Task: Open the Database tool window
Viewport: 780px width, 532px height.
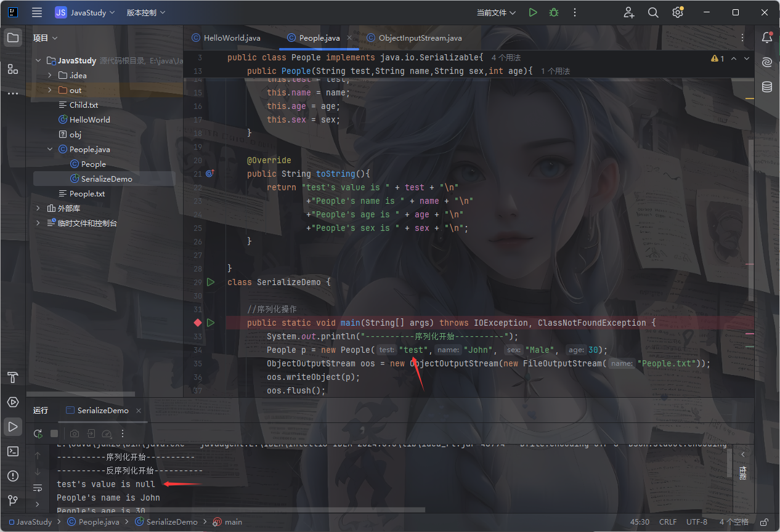Action: tap(767, 87)
